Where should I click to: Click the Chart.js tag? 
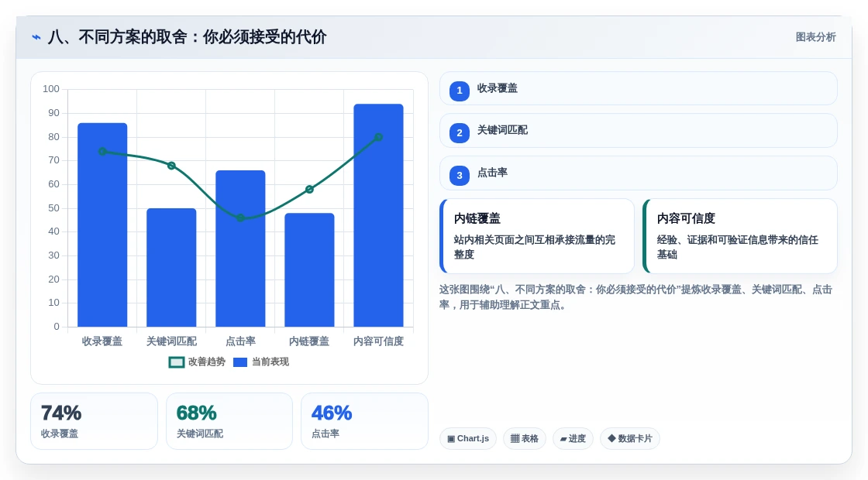tap(468, 438)
